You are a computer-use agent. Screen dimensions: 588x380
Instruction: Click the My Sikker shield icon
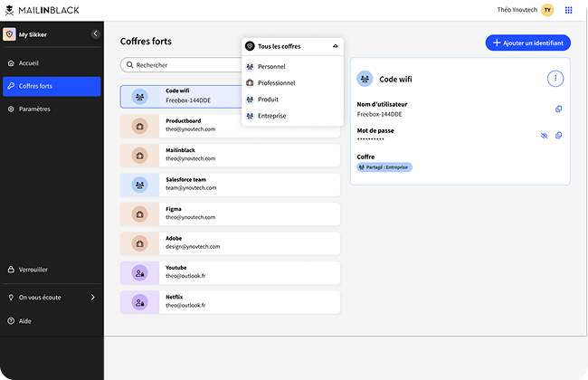[9, 34]
